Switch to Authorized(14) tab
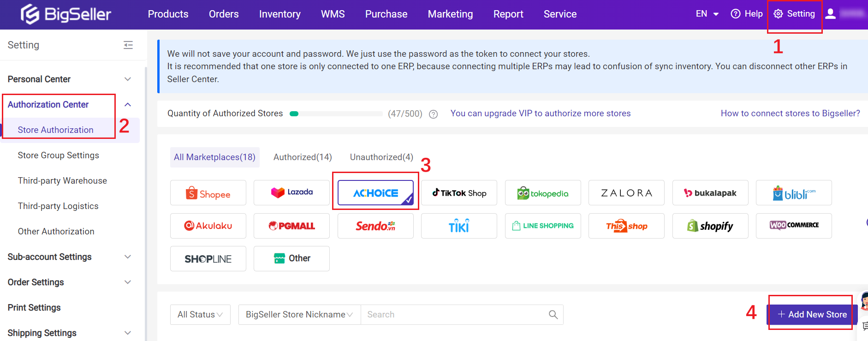Image resolution: width=868 pixels, height=341 pixels. (x=303, y=157)
